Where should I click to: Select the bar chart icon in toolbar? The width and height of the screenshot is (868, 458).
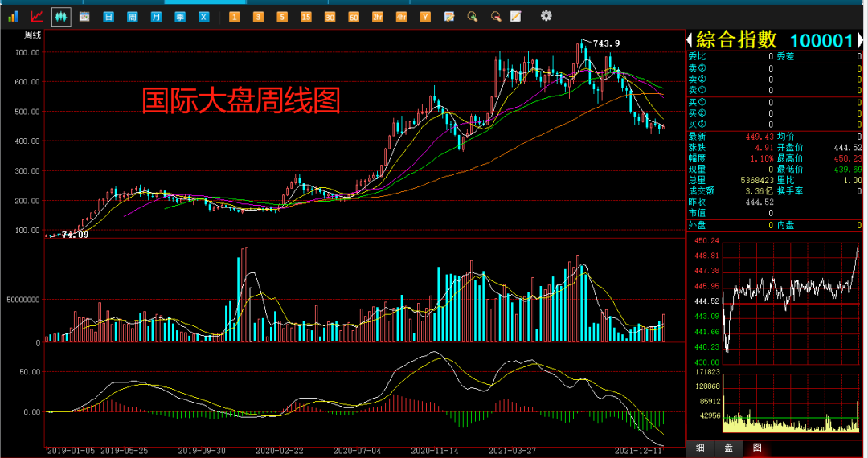[x=13, y=17]
